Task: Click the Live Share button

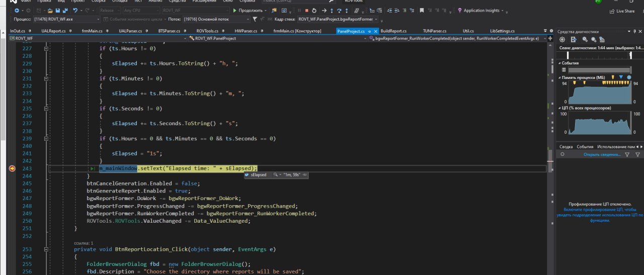Action: click(621, 11)
